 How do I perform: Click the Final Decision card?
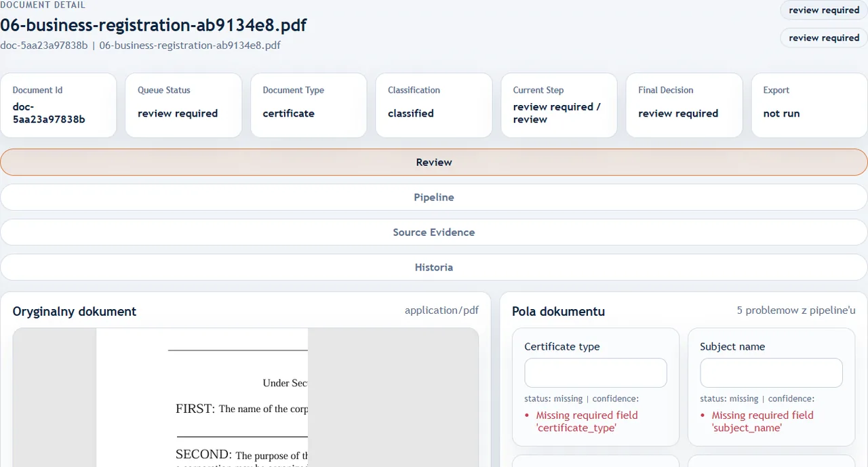click(x=684, y=105)
